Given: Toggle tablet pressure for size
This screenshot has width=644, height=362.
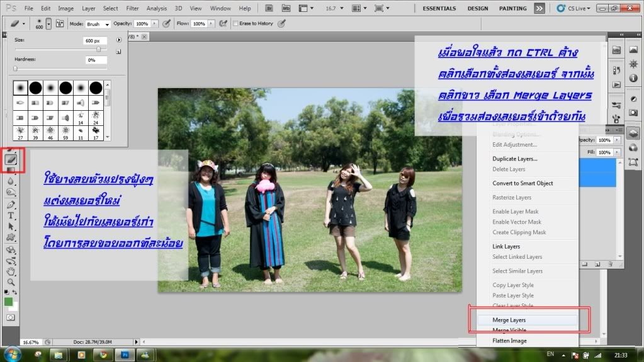Looking at the screenshot, I should click(281, 23).
